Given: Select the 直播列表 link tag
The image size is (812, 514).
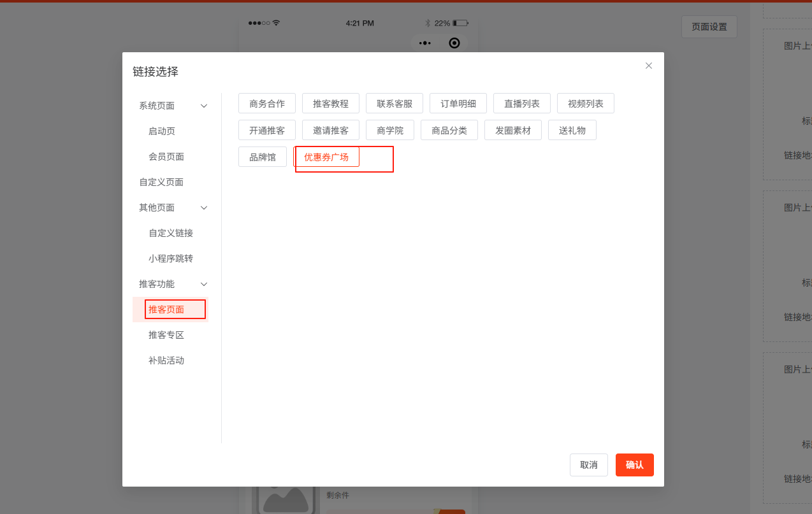Looking at the screenshot, I should coord(522,103).
